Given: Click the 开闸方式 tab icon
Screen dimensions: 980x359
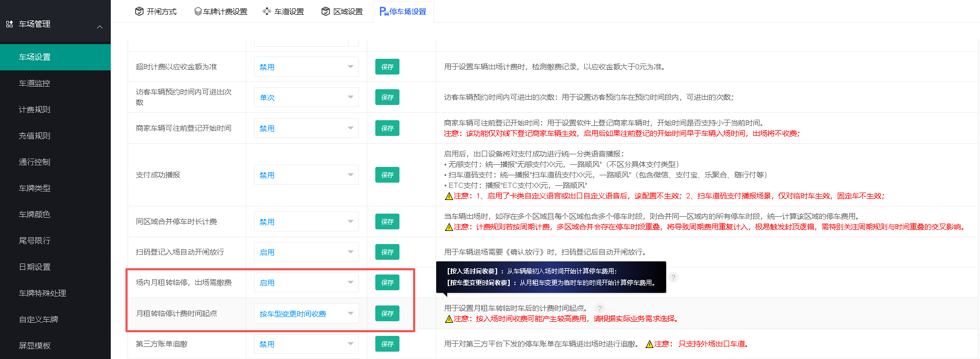Looking at the screenshot, I should point(139,12).
